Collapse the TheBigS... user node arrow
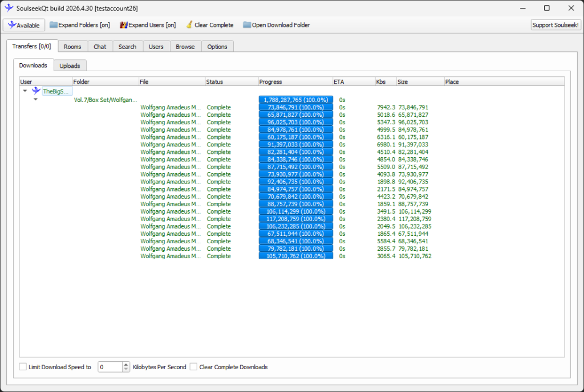The height and width of the screenshot is (392, 584). point(25,91)
